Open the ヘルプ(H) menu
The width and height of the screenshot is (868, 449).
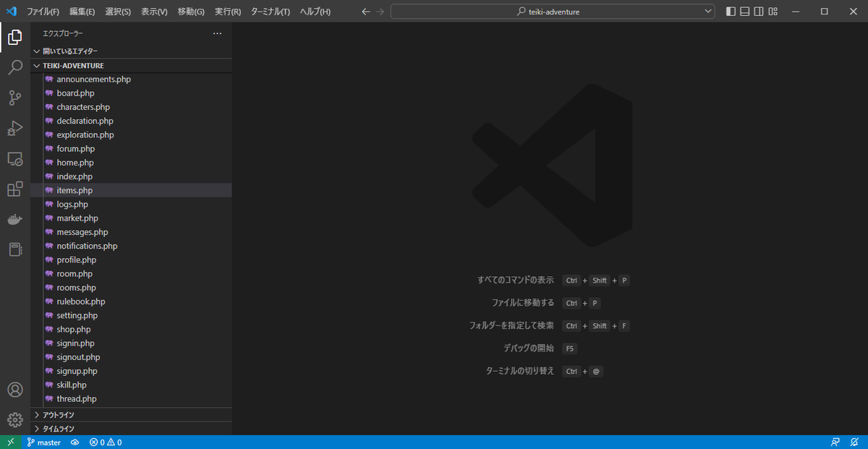tap(315, 12)
